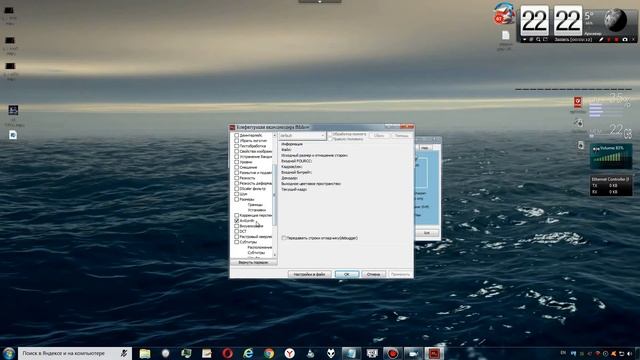The height and width of the screenshot is (360, 640).
Task: Open the Thunderbird icon with red badge
Action: coord(504,13)
